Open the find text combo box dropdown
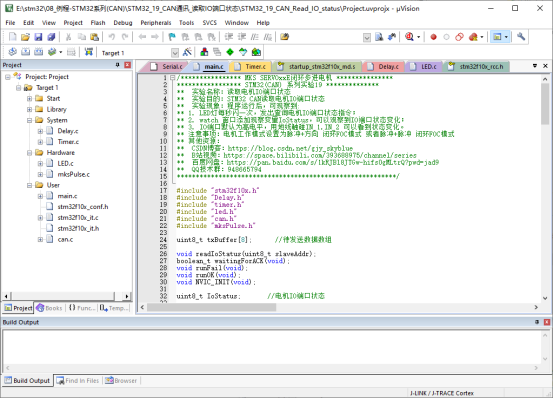 click(367, 37)
